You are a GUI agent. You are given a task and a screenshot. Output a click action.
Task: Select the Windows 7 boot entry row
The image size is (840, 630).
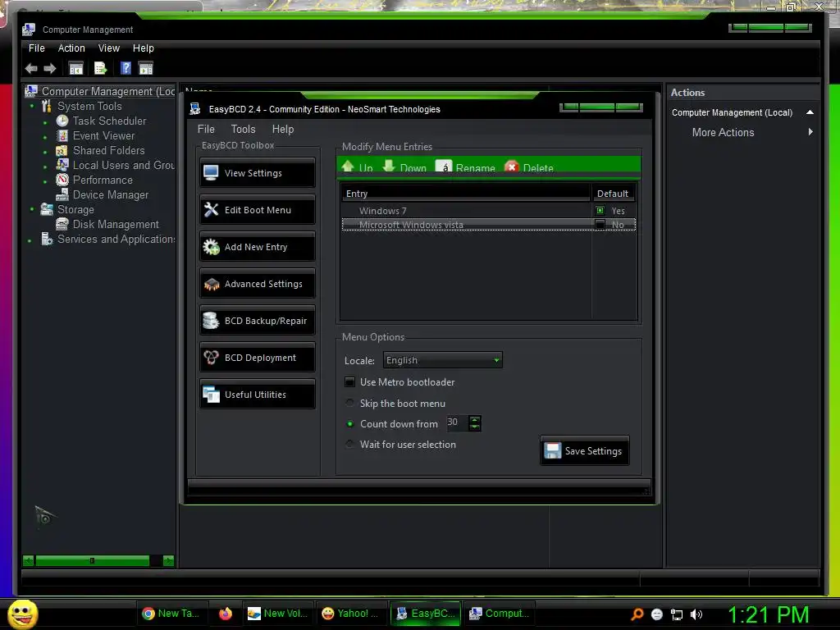489,211
